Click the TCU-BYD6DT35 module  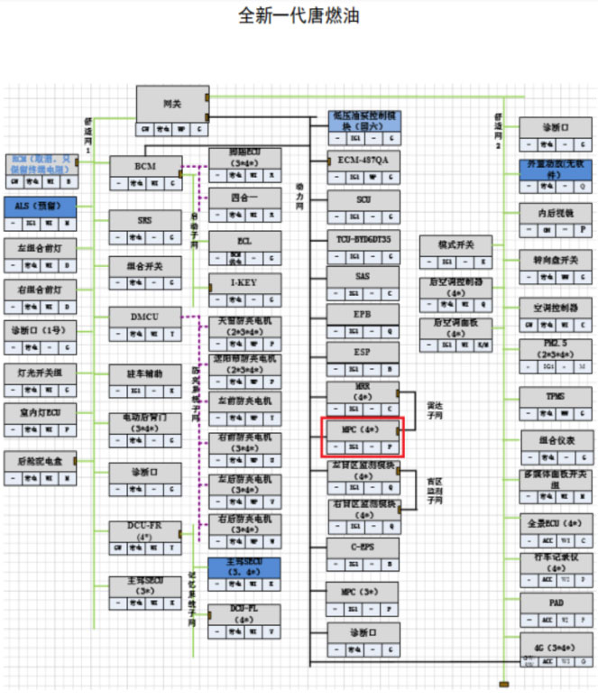click(363, 247)
